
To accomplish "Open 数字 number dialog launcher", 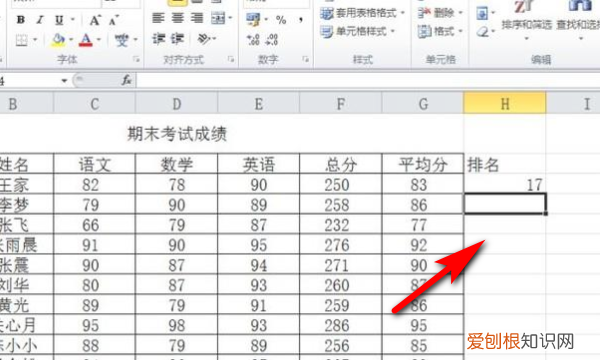I will point(305,59).
